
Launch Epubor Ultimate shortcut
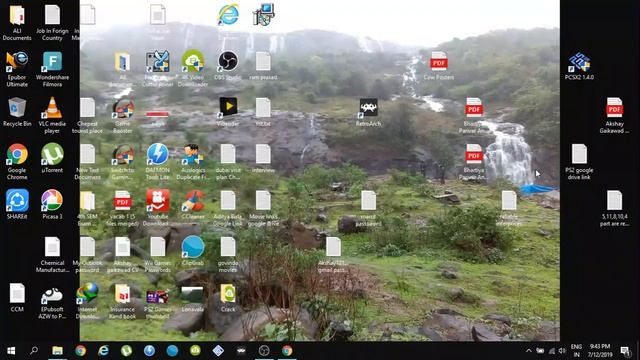(17, 61)
